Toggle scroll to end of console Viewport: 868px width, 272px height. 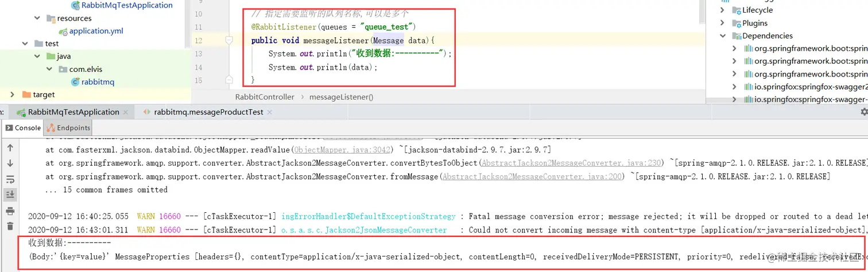10,195
